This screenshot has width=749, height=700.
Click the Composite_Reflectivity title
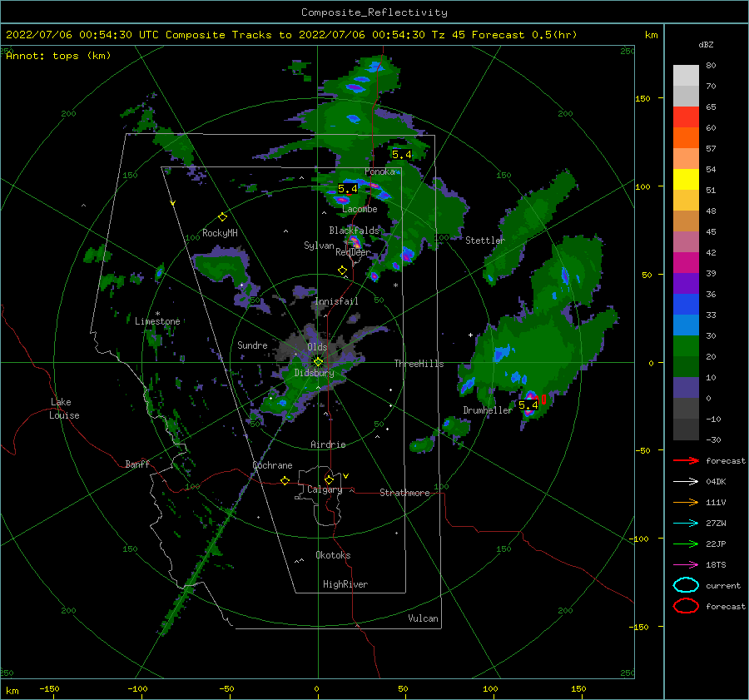pos(374,12)
